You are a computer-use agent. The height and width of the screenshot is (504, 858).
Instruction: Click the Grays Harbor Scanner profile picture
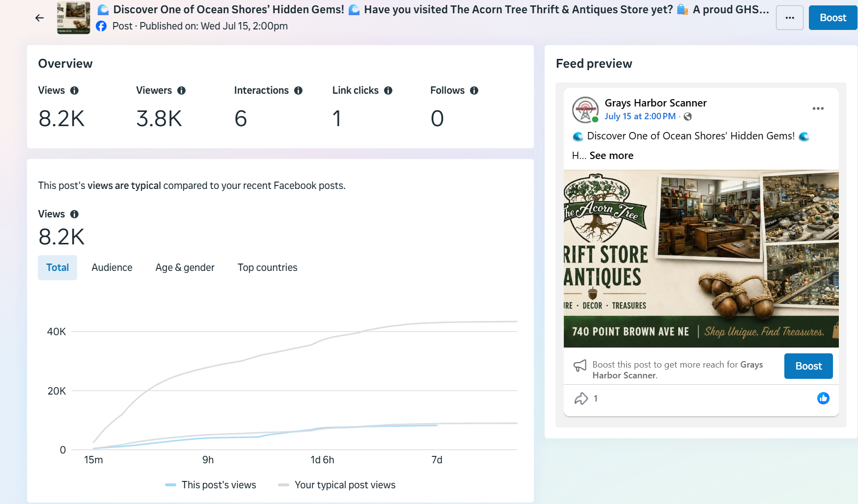[x=585, y=109]
